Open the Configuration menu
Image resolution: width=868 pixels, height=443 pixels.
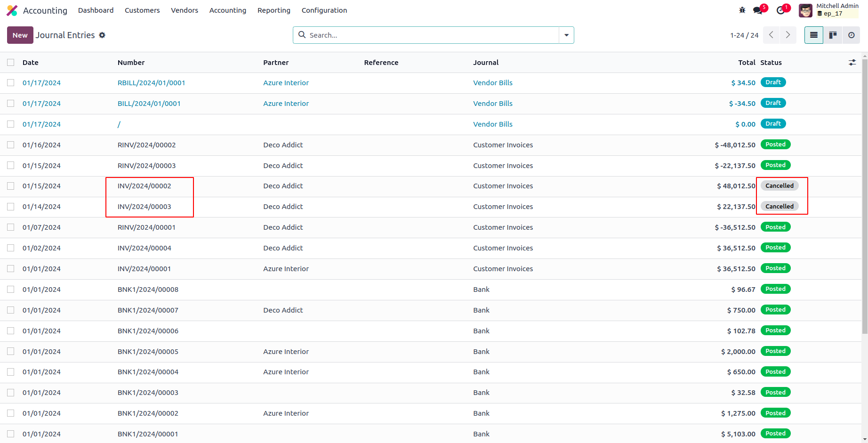[x=324, y=10]
